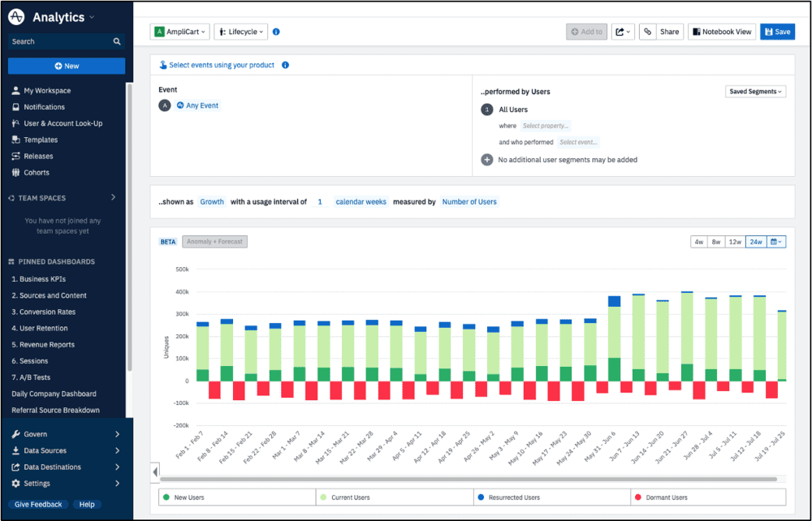Click info icon beside Lifecycle

click(276, 32)
